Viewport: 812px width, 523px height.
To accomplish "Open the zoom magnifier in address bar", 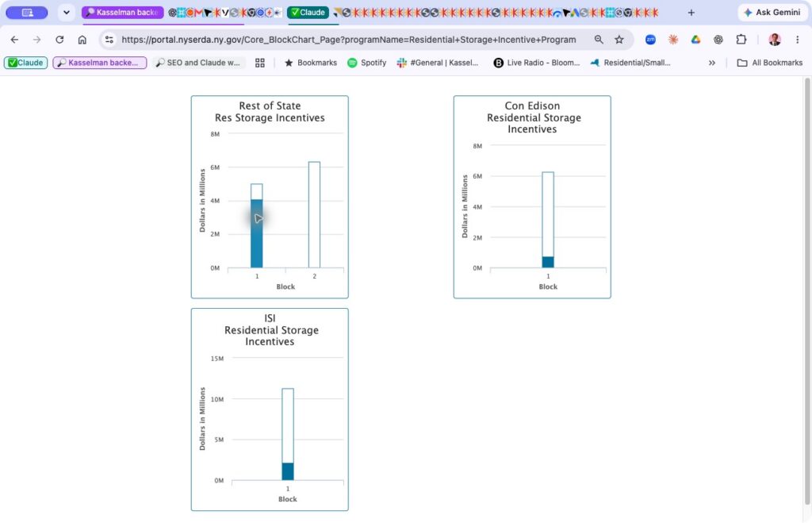I will coord(599,40).
